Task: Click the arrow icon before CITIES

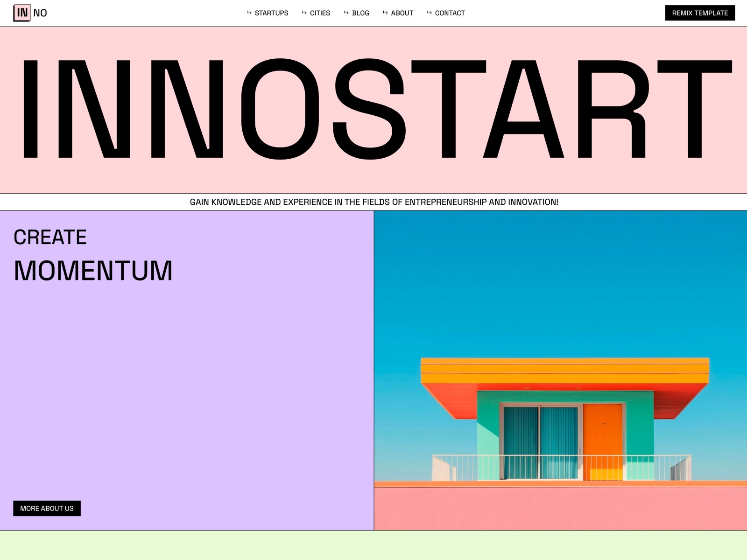Action: 304,13
